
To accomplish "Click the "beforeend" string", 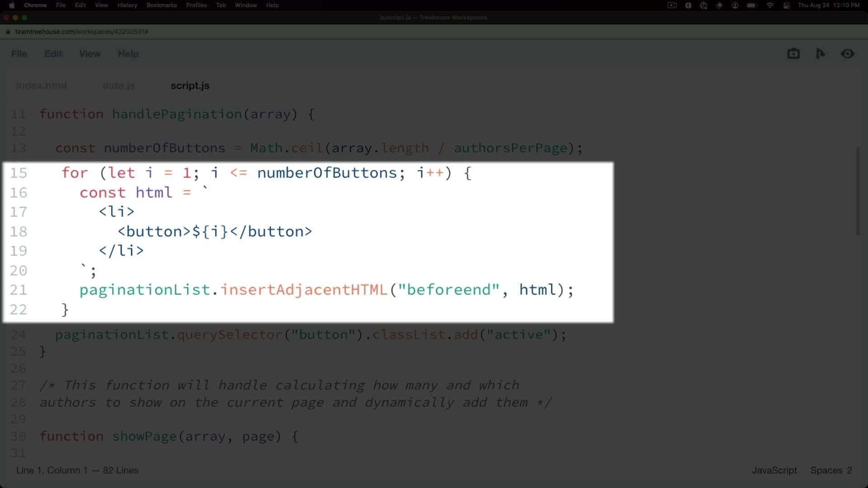I will (448, 290).
